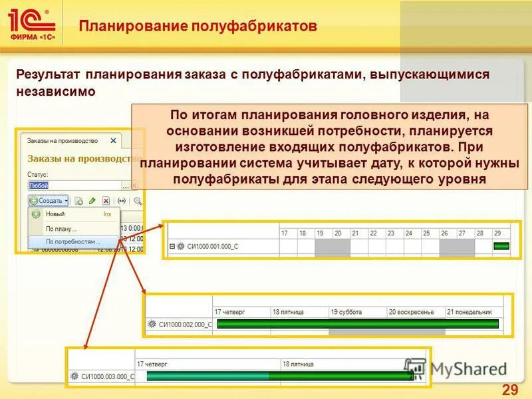Select the copy document icon on the toolbar
Screen dimensions: 532x399
pyautogui.click(x=78, y=201)
